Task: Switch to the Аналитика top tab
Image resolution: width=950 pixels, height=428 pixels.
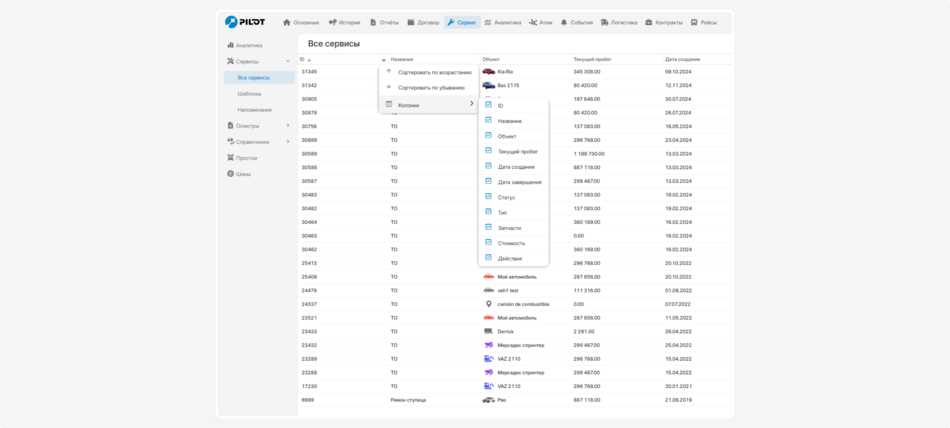Action: [503, 22]
